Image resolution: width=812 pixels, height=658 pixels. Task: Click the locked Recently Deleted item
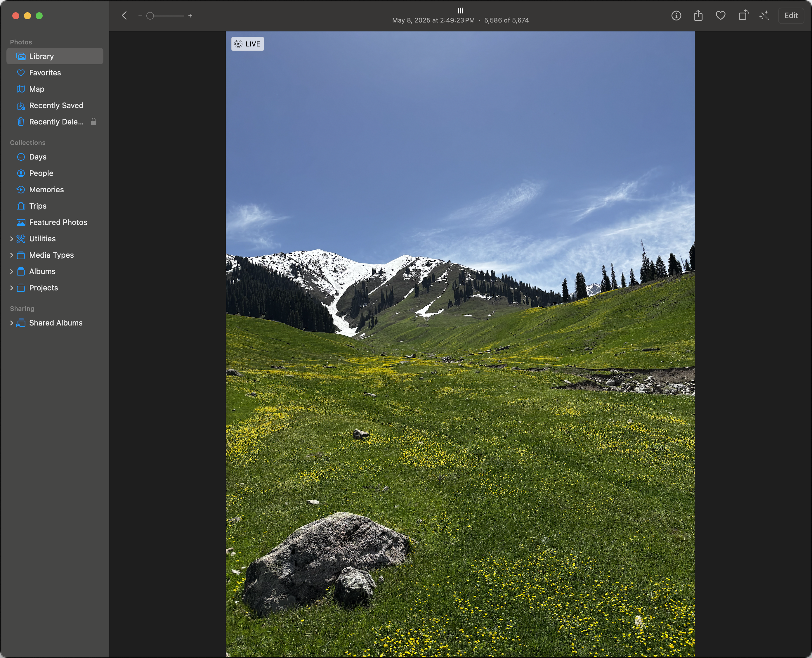(x=56, y=122)
